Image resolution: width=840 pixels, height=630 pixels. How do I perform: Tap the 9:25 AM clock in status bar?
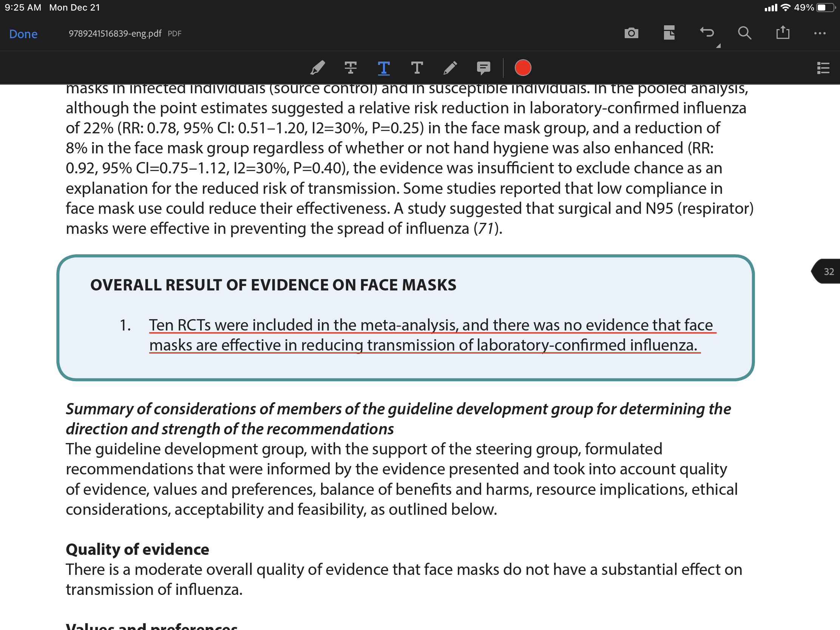click(x=23, y=8)
